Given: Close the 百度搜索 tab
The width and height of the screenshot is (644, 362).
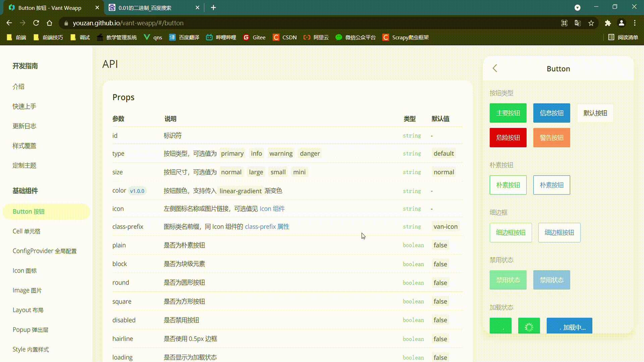Looking at the screenshot, I should (x=197, y=7).
